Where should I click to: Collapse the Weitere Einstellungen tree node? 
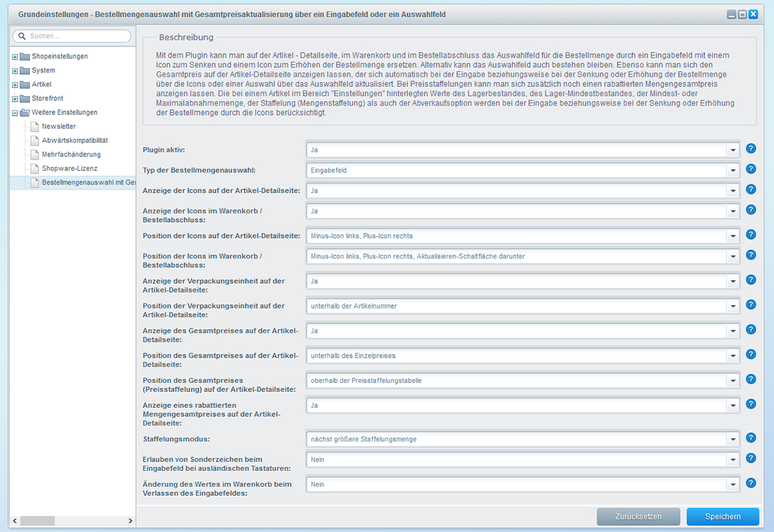coord(15,113)
